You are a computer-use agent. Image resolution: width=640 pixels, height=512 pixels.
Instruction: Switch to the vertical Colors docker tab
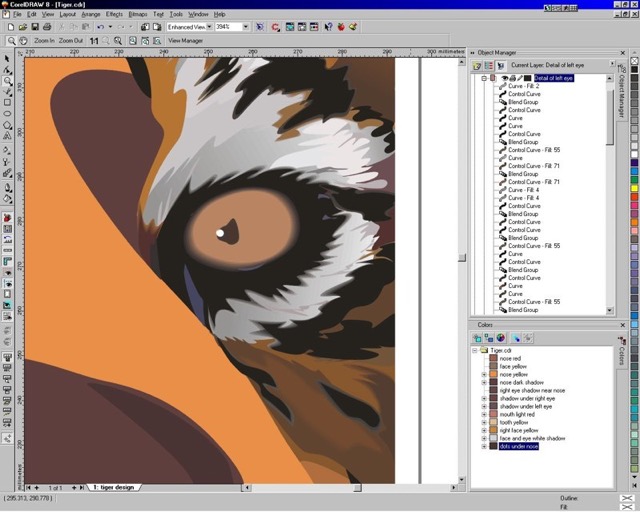(x=622, y=353)
